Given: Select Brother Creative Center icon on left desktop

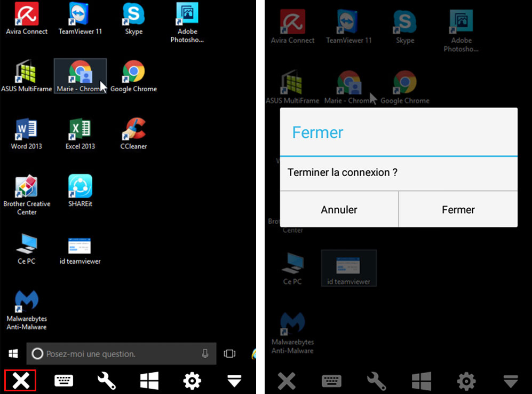Looking at the screenshot, I should 27,195.
